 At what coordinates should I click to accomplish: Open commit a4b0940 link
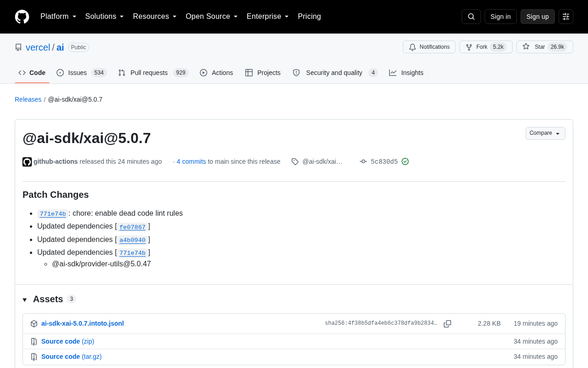(x=132, y=240)
